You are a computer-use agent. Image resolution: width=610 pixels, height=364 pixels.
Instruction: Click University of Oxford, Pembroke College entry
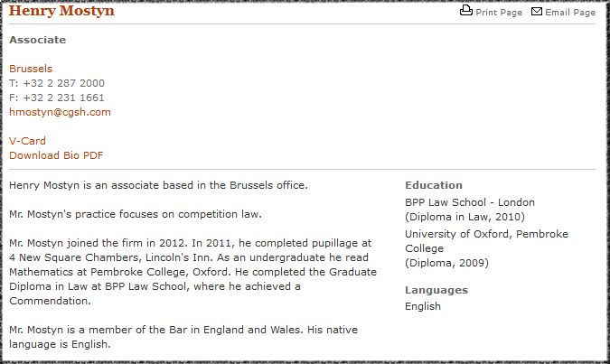(x=487, y=248)
